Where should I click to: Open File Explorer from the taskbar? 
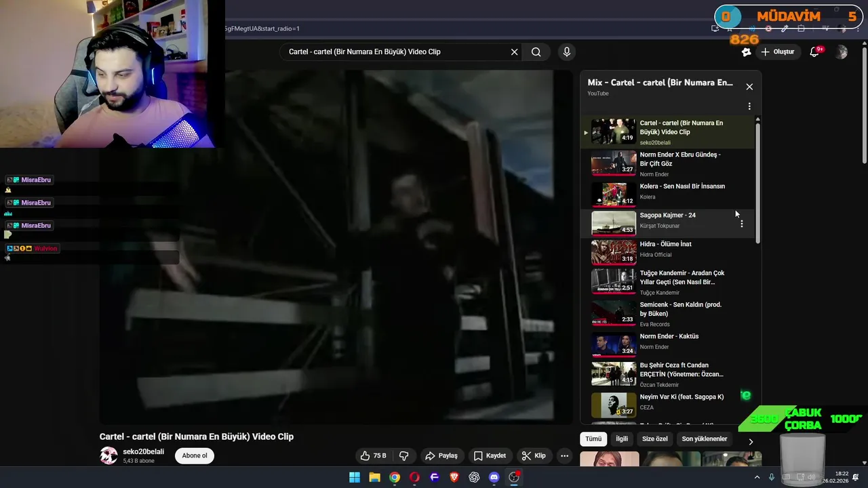click(x=374, y=477)
